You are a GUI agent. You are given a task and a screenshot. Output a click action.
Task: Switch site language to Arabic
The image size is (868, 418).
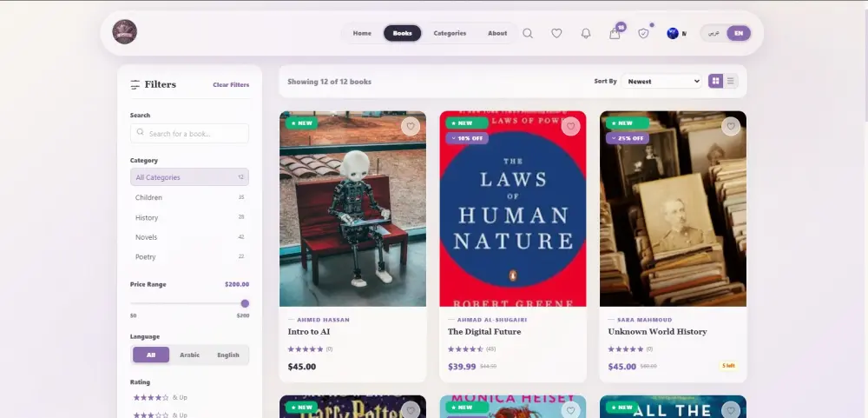714,33
